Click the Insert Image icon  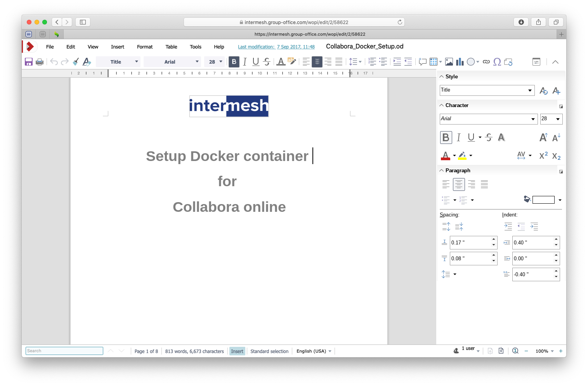tap(449, 62)
